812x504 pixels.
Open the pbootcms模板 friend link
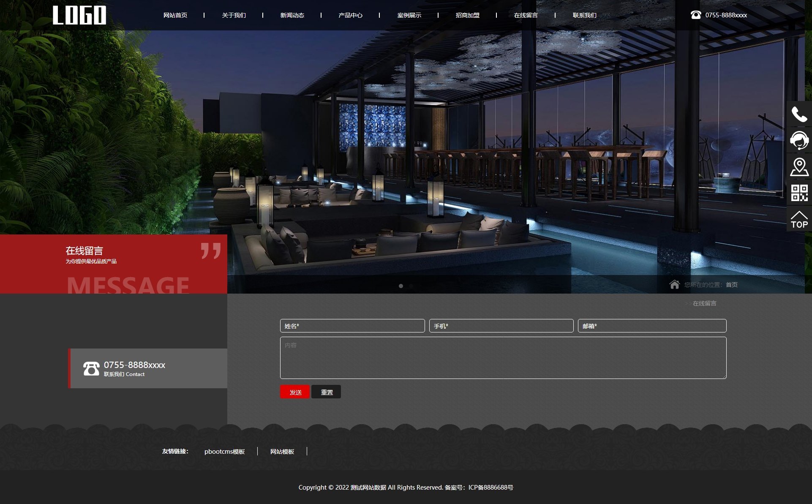point(224,452)
